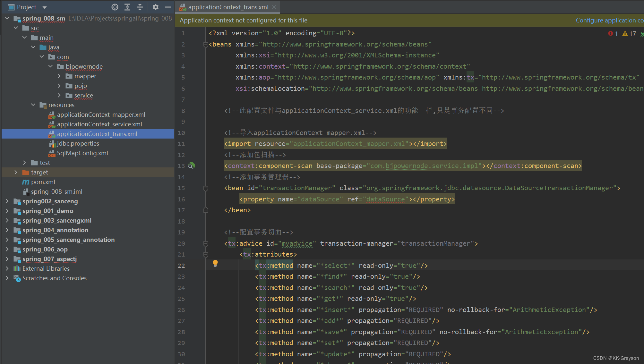Viewport: 644px width, 364px height.
Task: Collapse the spring_008_sm project node
Action: [7, 18]
